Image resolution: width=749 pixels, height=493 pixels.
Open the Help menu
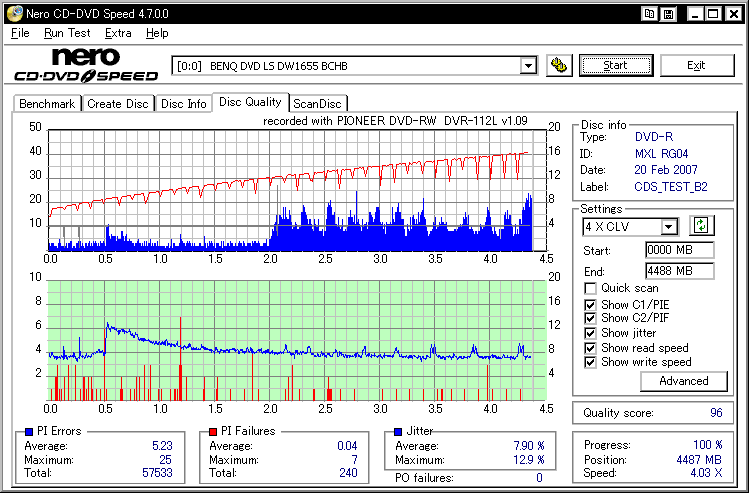tap(157, 33)
